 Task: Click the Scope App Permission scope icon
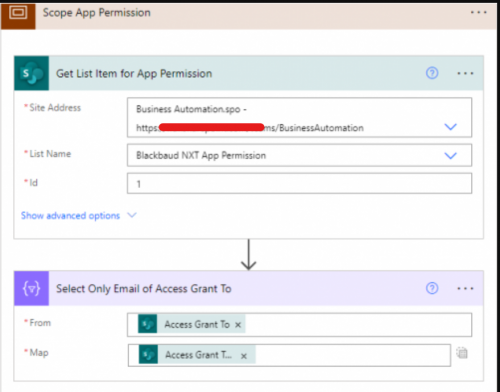(18, 16)
